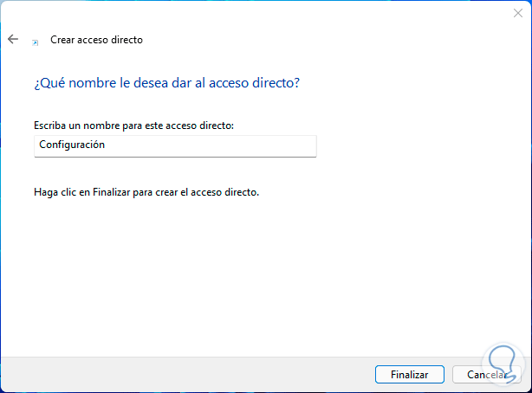This screenshot has height=393, width=532.
Task: Click the word "Escriba" starting the field label
Action: (x=50, y=126)
